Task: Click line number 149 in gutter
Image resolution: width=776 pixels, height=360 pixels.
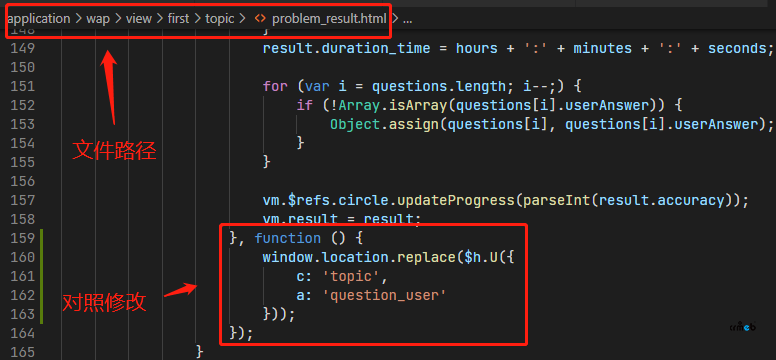Action: pos(22,49)
